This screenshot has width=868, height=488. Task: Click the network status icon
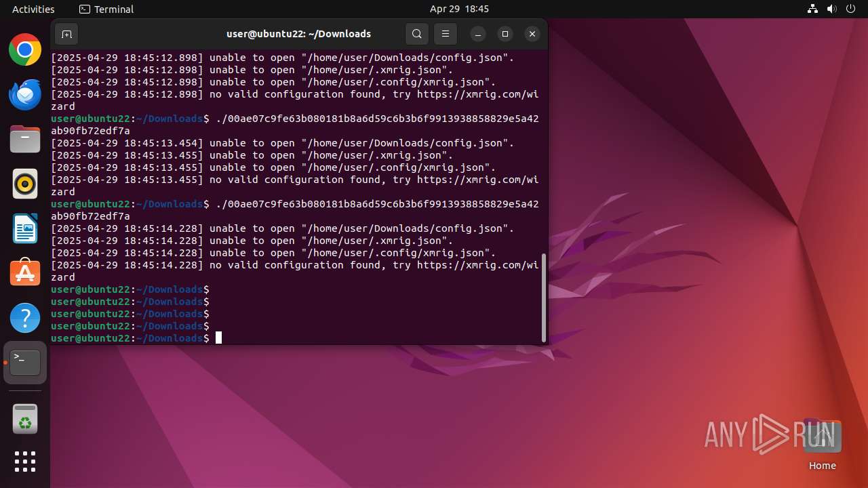[813, 9]
